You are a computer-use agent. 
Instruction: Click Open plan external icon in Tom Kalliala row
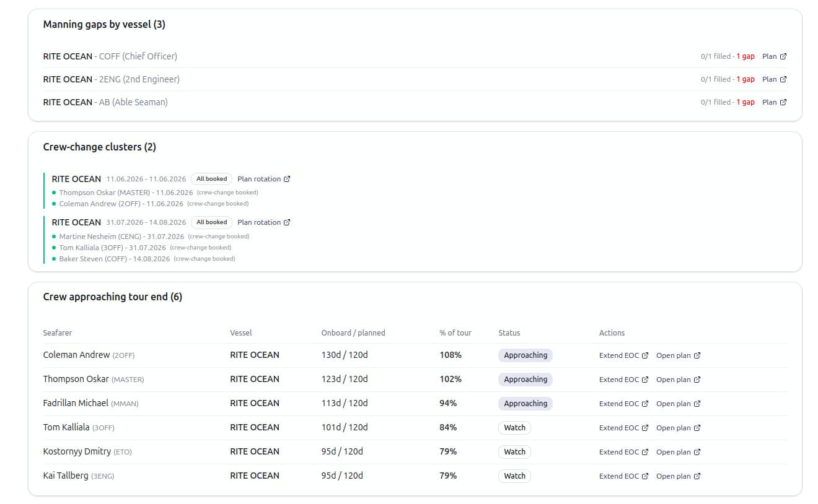click(697, 428)
